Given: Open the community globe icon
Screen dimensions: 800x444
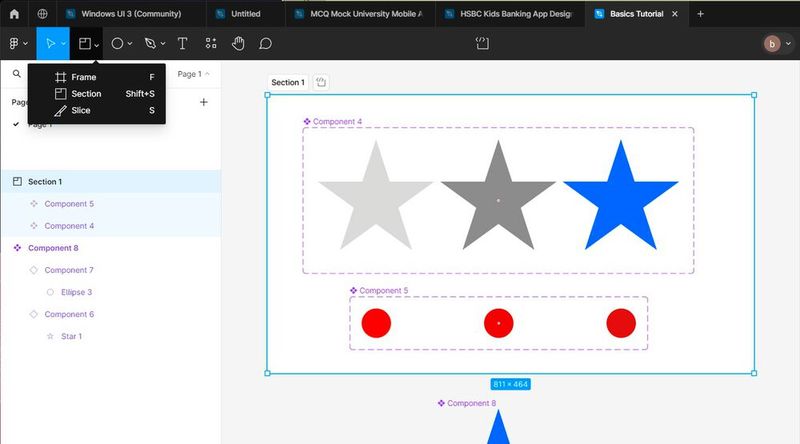Looking at the screenshot, I should tap(42, 14).
